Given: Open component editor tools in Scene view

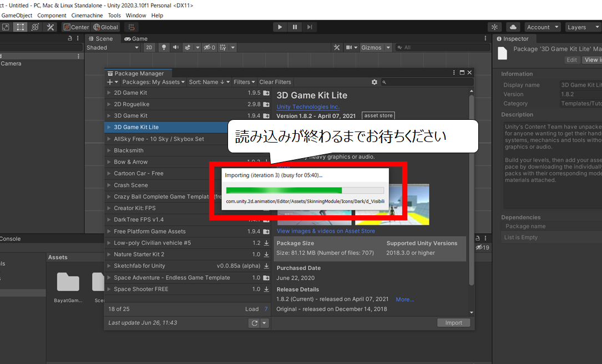Looking at the screenshot, I should coord(337,48).
